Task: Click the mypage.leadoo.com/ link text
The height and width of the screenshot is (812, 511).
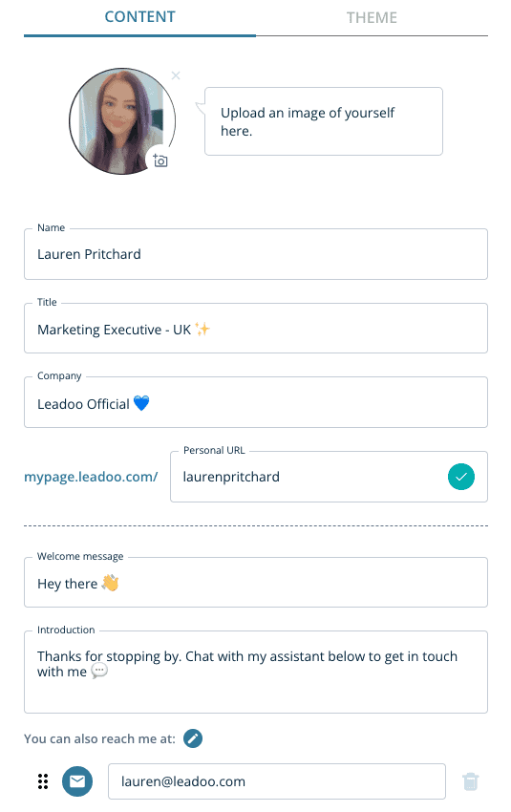Action: coord(91,477)
